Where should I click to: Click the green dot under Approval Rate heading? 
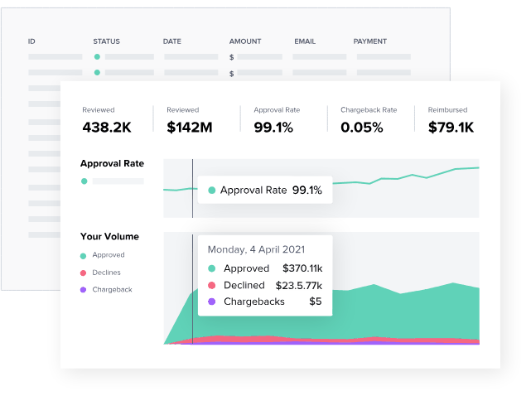pyautogui.click(x=84, y=181)
